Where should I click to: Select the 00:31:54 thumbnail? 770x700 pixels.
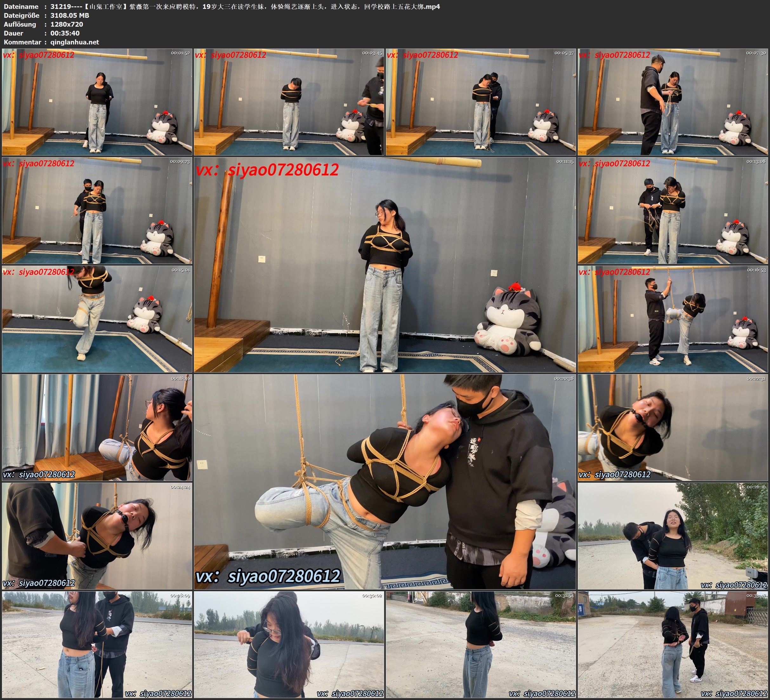click(480, 644)
